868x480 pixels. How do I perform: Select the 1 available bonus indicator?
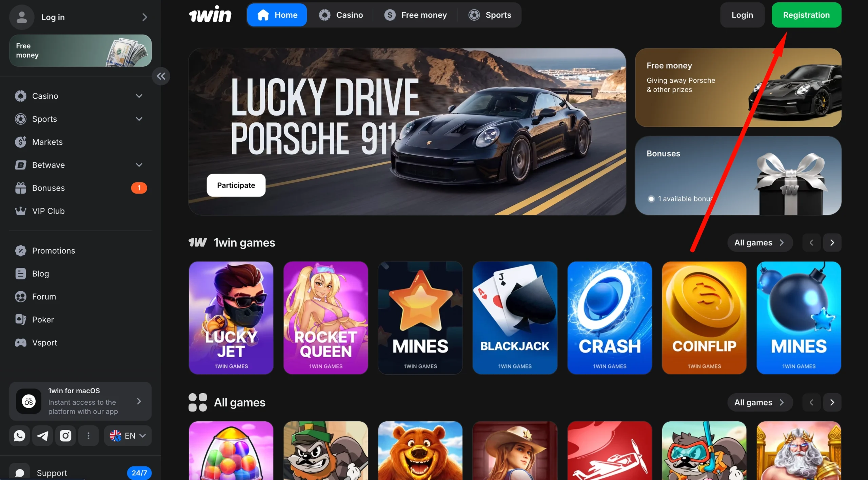coord(681,199)
